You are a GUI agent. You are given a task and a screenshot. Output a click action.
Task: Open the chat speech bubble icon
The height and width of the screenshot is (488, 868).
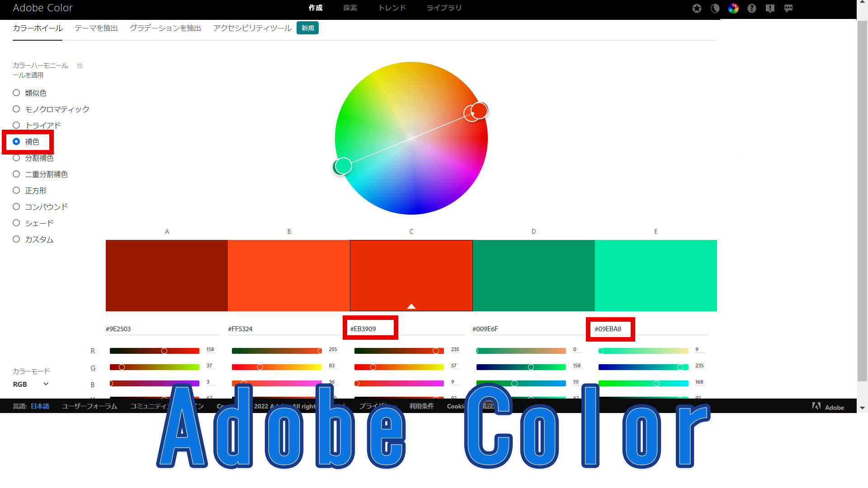[788, 8]
